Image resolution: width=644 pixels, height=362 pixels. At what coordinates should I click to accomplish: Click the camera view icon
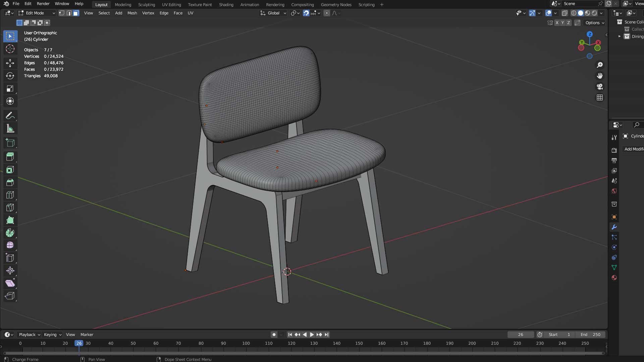[600, 87]
